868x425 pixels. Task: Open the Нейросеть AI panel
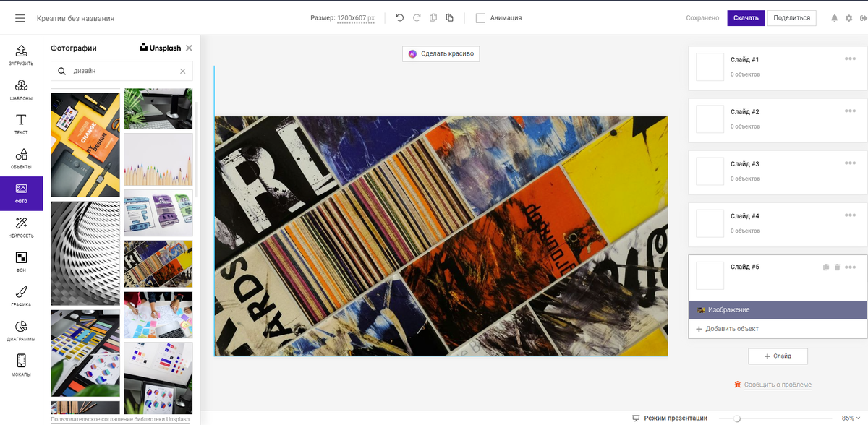click(x=21, y=228)
